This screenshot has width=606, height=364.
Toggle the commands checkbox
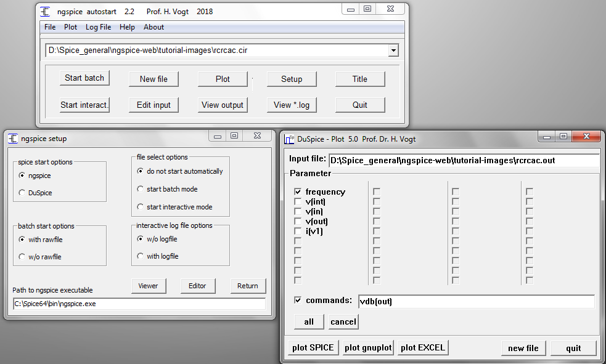point(298,301)
